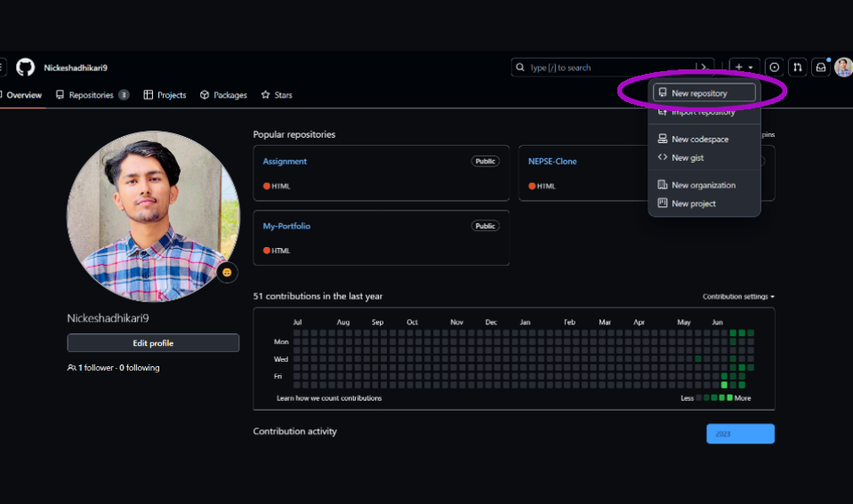853x504 pixels.
Task: Click the Edit profile button
Action: click(153, 343)
